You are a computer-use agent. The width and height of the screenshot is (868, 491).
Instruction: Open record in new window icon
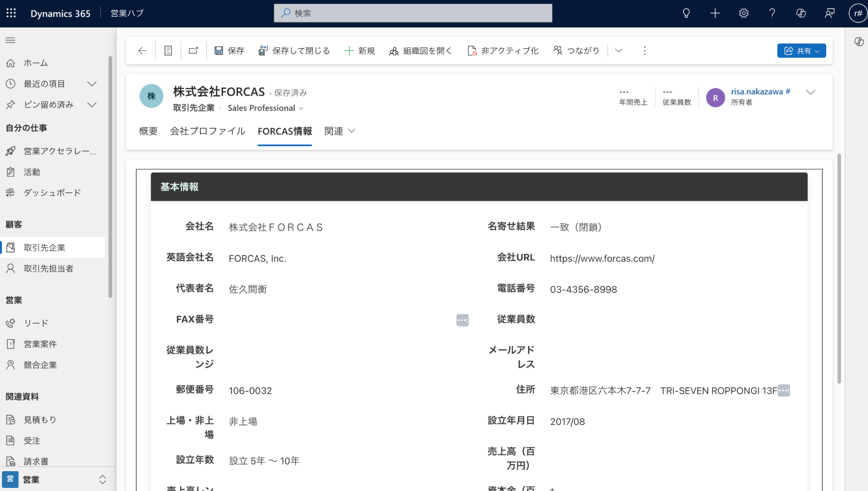(193, 51)
